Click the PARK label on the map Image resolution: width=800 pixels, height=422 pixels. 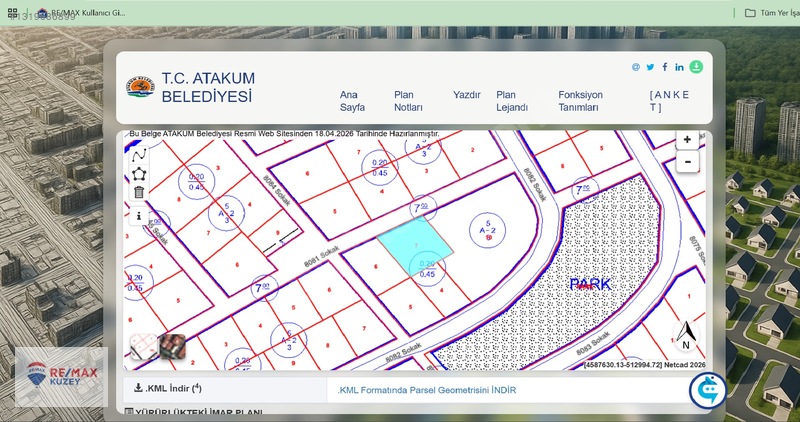coord(590,284)
